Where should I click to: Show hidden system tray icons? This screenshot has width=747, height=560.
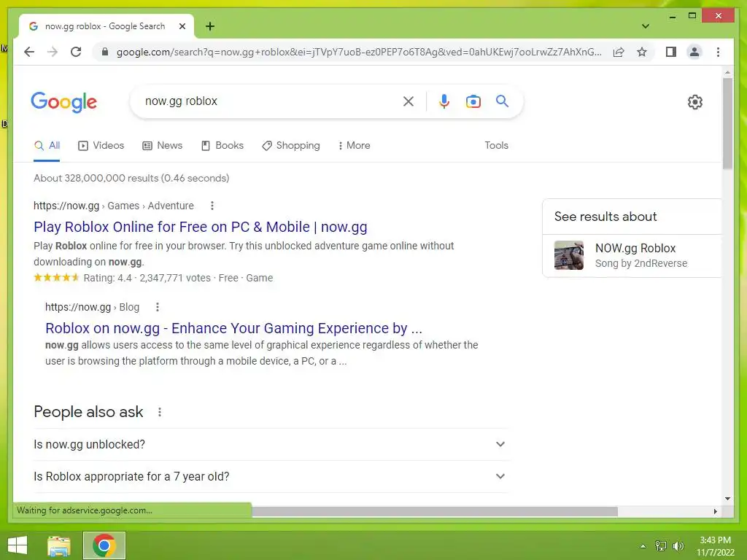(643, 546)
